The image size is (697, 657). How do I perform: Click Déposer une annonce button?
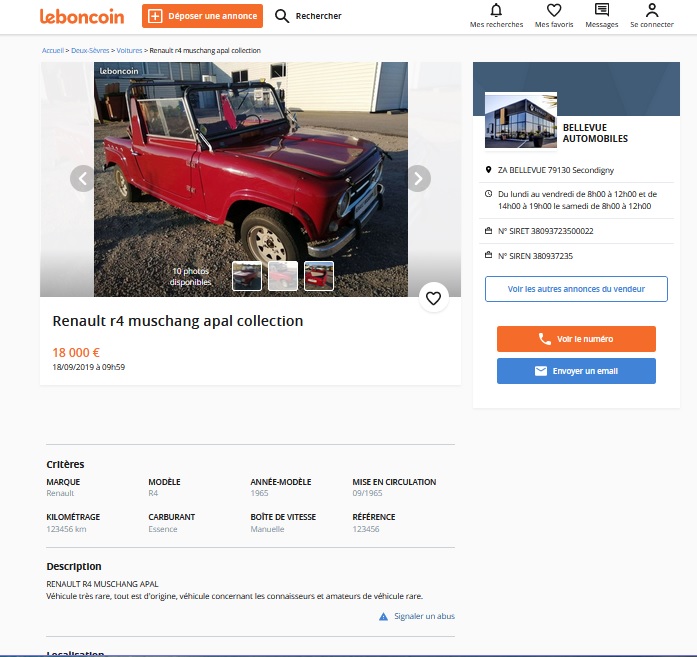(202, 16)
